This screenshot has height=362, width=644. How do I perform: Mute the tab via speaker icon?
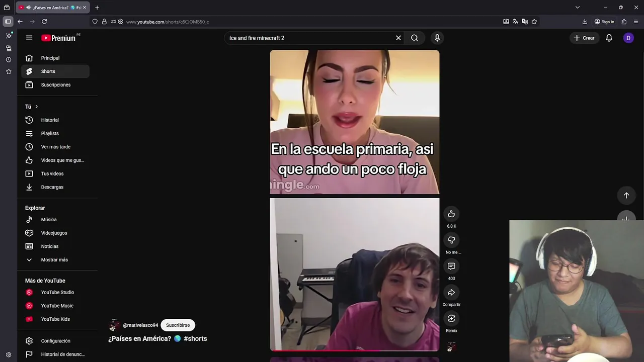click(28, 8)
